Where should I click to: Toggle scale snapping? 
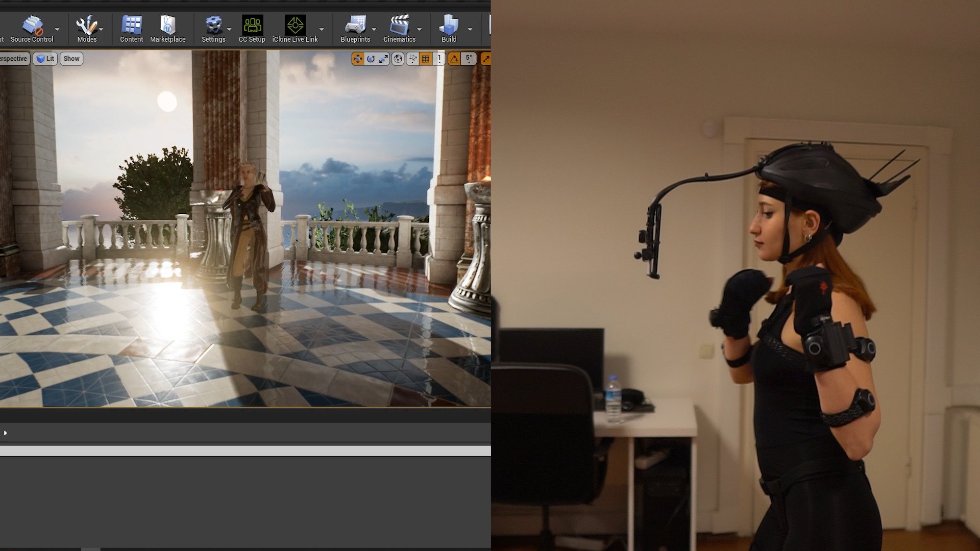click(485, 59)
